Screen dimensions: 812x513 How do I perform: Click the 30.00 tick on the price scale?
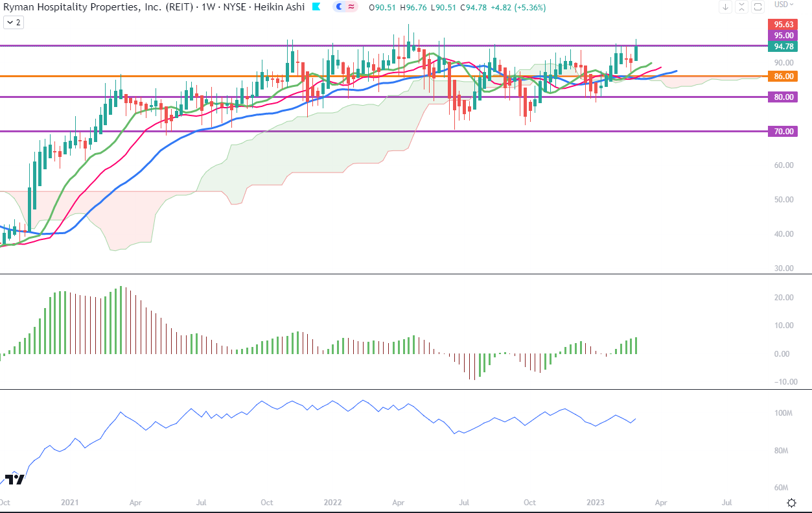tap(783, 268)
